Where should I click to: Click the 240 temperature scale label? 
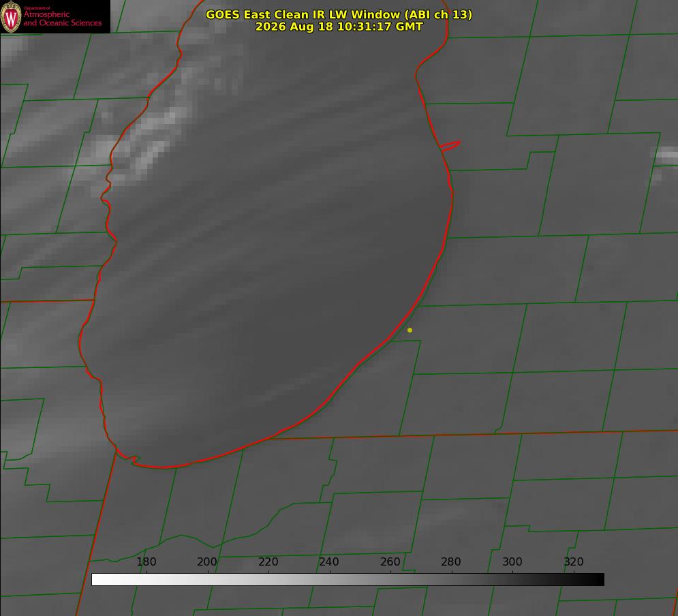(x=328, y=561)
